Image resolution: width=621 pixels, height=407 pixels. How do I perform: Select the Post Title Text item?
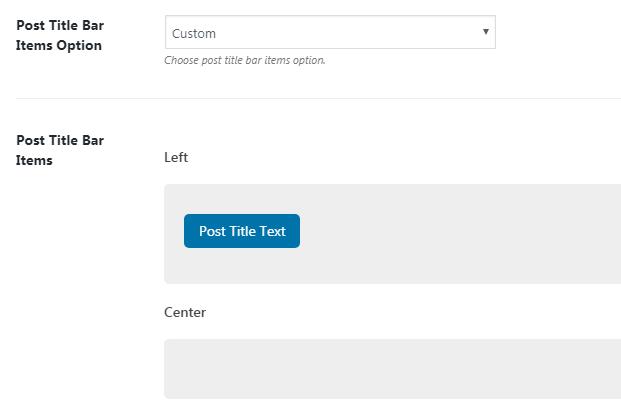tap(242, 231)
